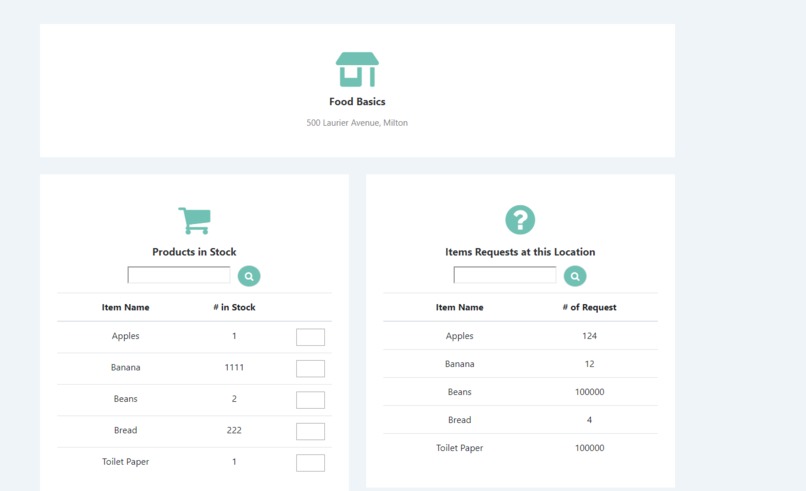Focus the Items Requests search field
The image size is (806, 491).
coord(505,275)
